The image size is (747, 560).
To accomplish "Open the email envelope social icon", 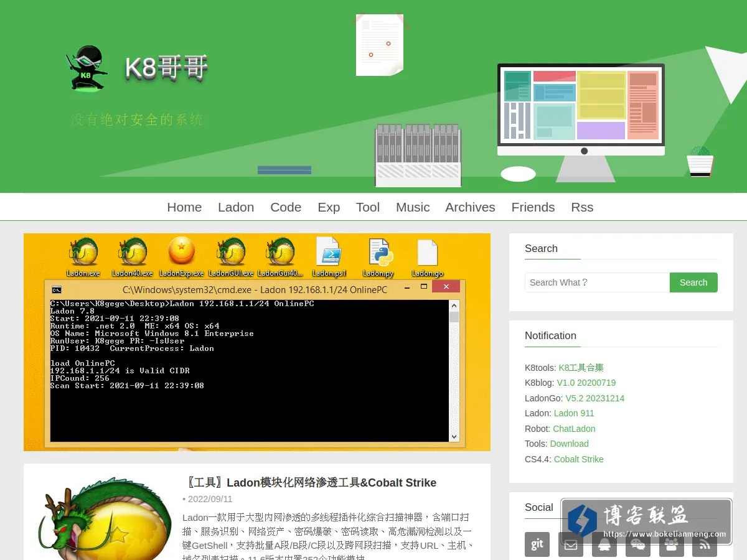I will (571, 544).
